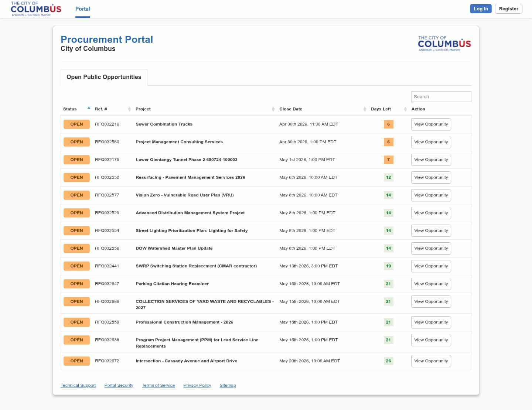Sort by Project column arrows
This screenshot has height=410, width=532.
[273, 109]
